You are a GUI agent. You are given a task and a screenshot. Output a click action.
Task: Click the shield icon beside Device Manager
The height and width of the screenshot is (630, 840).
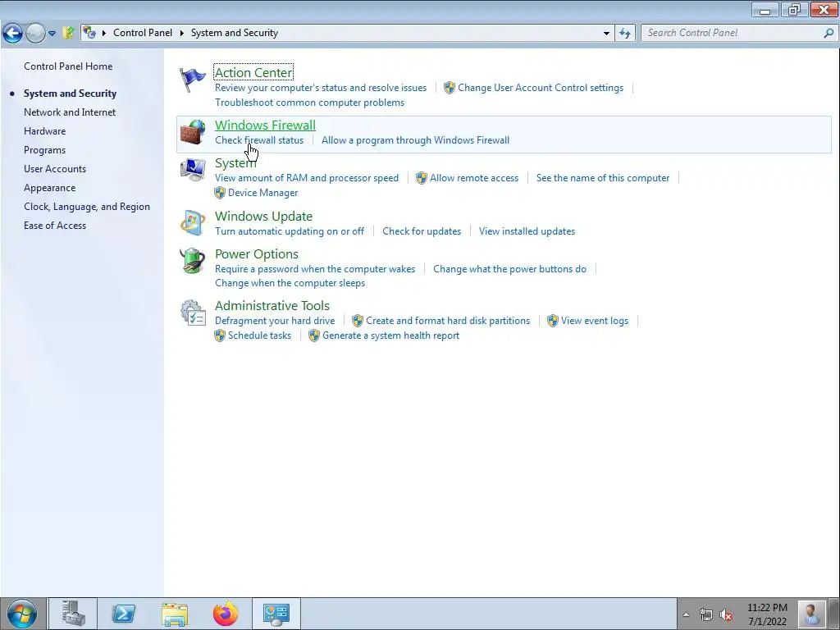(x=220, y=192)
